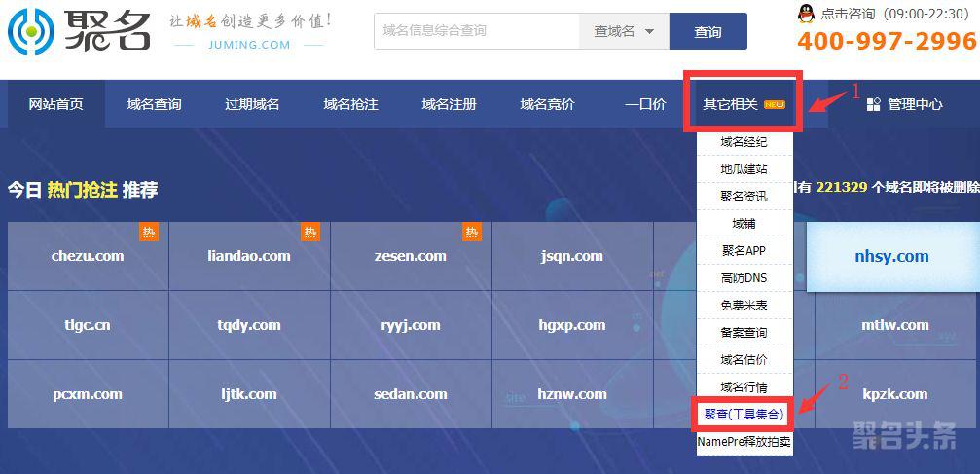Screen dimensions: 980x474
Task: Go to the 域名查询 navigation item
Action: 154,104
